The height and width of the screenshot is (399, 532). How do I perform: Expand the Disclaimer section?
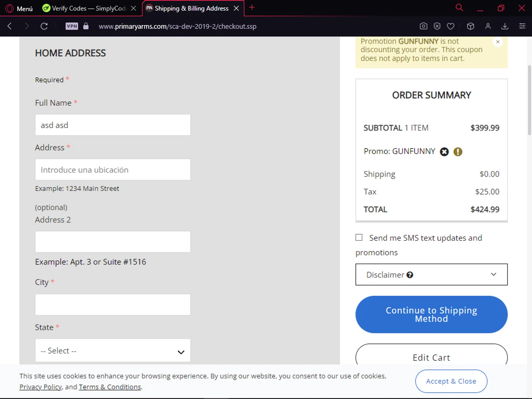point(431,275)
